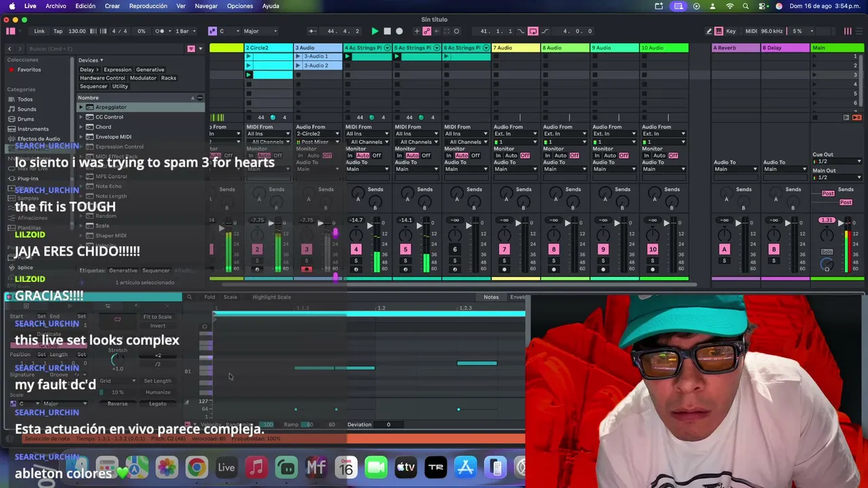Image resolution: width=868 pixels, height=488 pixels.
Task: Switch to the Notes tab in clip view
Action: (491, 297)
